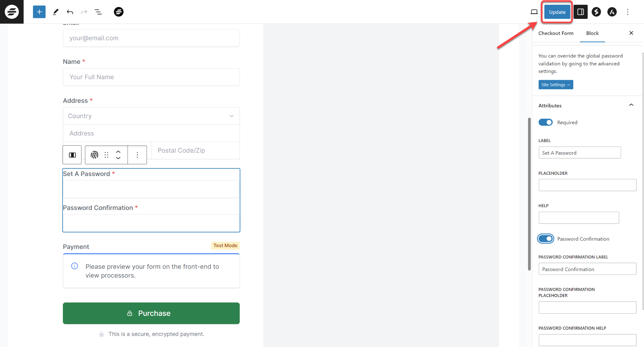Open the Country dropdown selector
Image resolution: width=644 pixels, height=347 pixels.
151,115
